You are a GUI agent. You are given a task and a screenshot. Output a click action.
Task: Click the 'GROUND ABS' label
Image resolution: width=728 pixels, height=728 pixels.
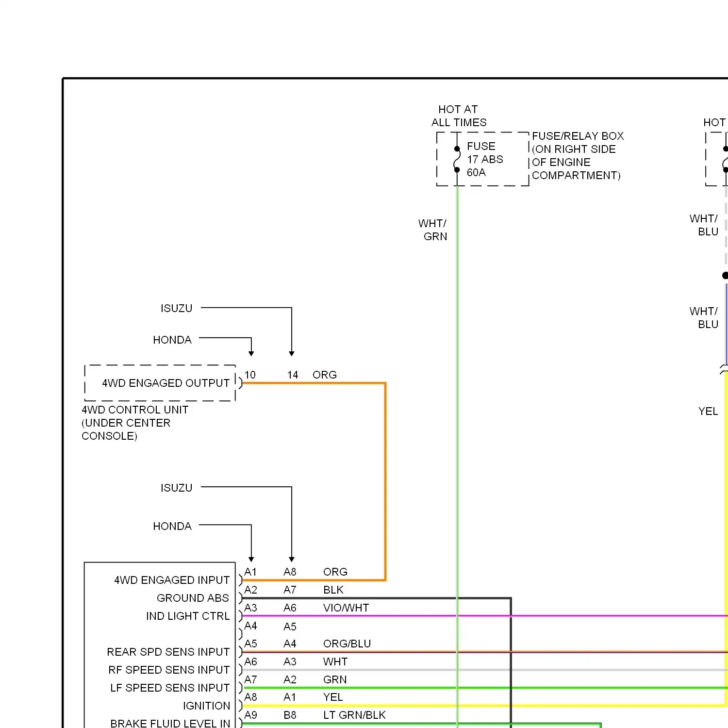point(193,598)
